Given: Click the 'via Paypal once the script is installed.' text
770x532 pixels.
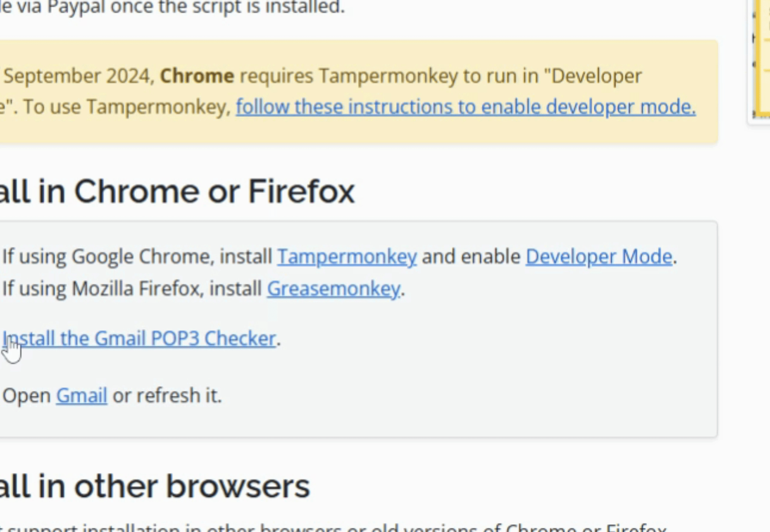Looking at the screenshot, I should coord(181,7).
